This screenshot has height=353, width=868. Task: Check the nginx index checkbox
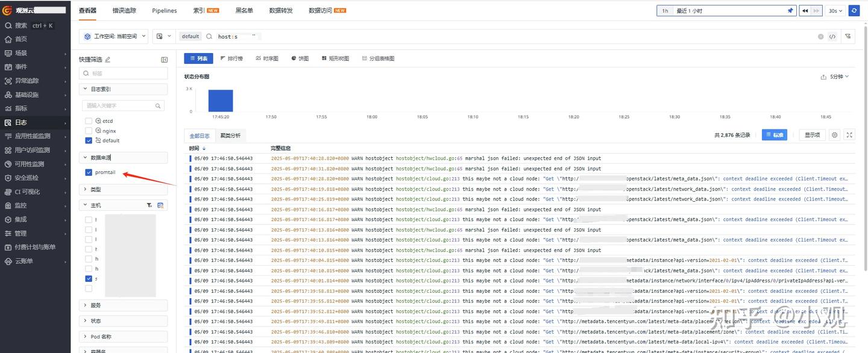pyautogui.click(x=89, y=131)
